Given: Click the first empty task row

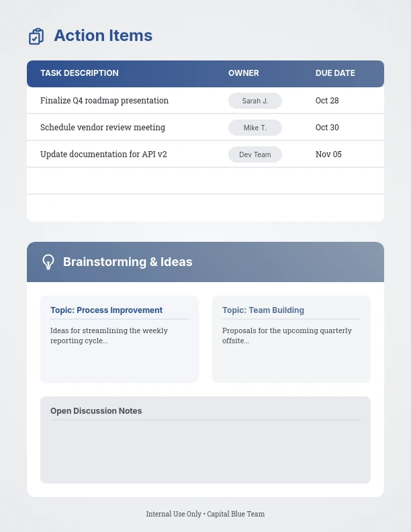Looking at the screenshot, I should coord(205,181).
